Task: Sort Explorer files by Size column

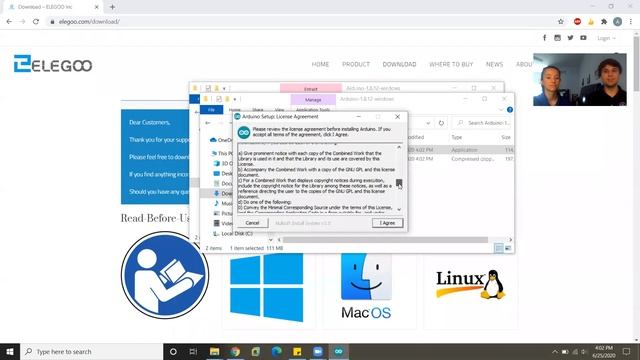Action: 506,137
